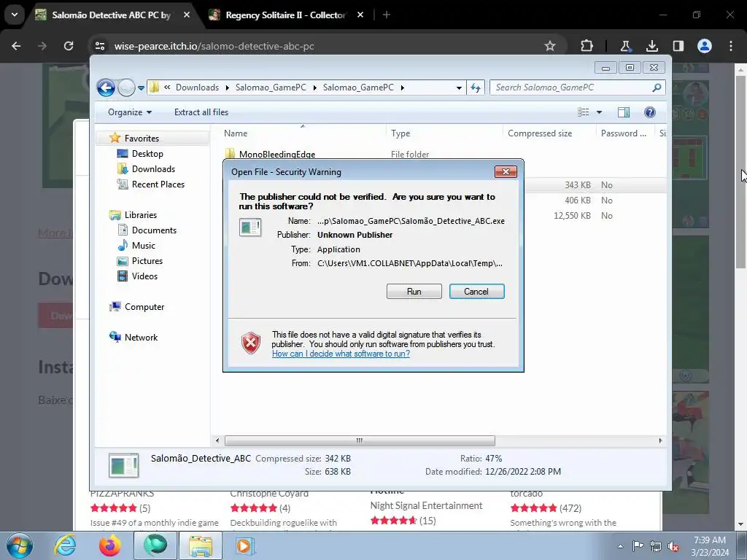Click the '406 KB' file size cell
Viewport: 747px width, 560px height.
pos(578,201)
